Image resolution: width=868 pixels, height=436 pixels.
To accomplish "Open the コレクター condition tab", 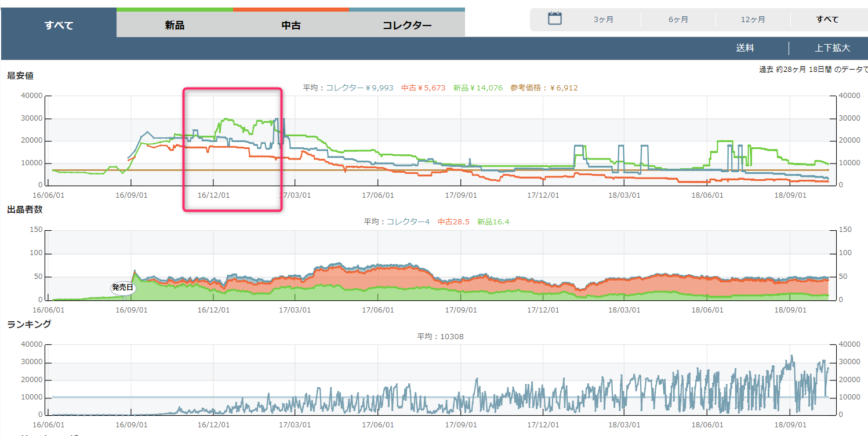I will [x=407, y=25].
